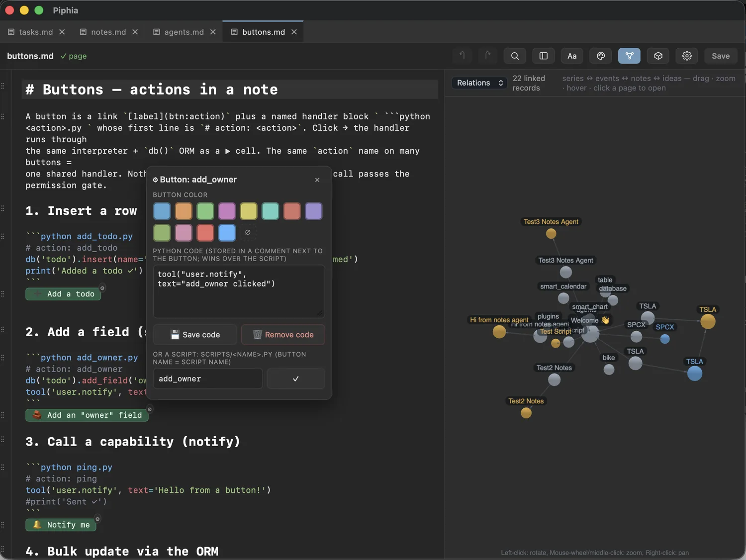Click the yellow 'TSLA' graph node
This screenshot has height=560, width=746.
(x=708, y=321)
